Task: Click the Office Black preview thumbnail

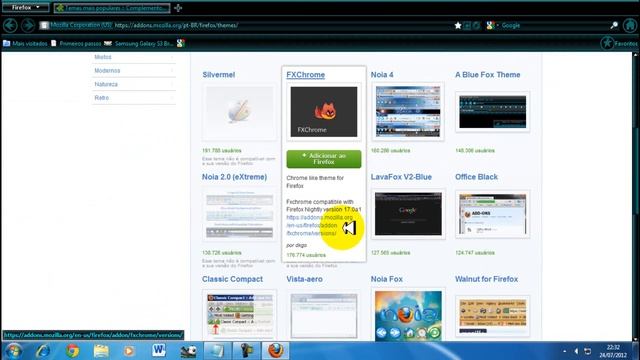Action: click(492, 214)
